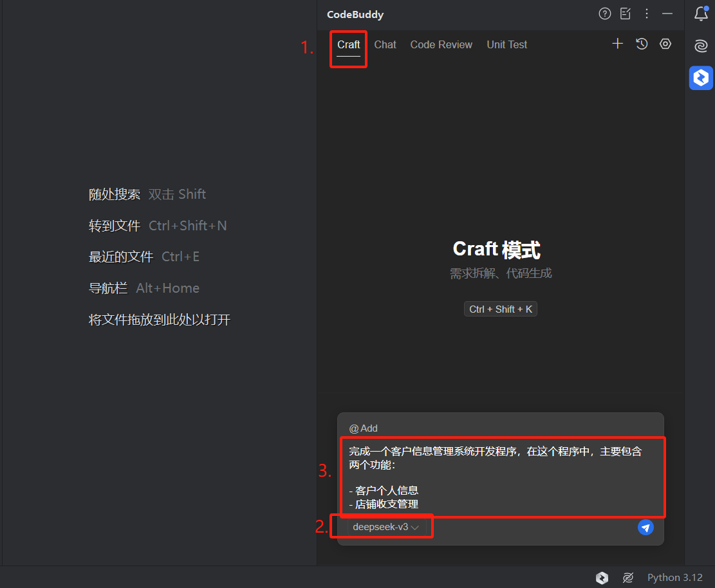Click the @ Add context button
This screenshot has height=588, width=715.
click(x=364, y=428)
